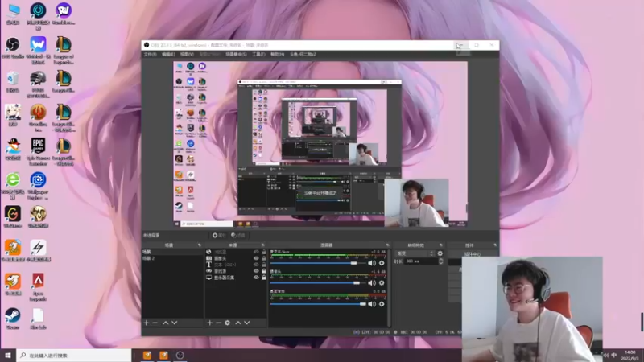Pop out the 转场特效 dock panel
Screen dimensions: 644x362
[441, 245]
